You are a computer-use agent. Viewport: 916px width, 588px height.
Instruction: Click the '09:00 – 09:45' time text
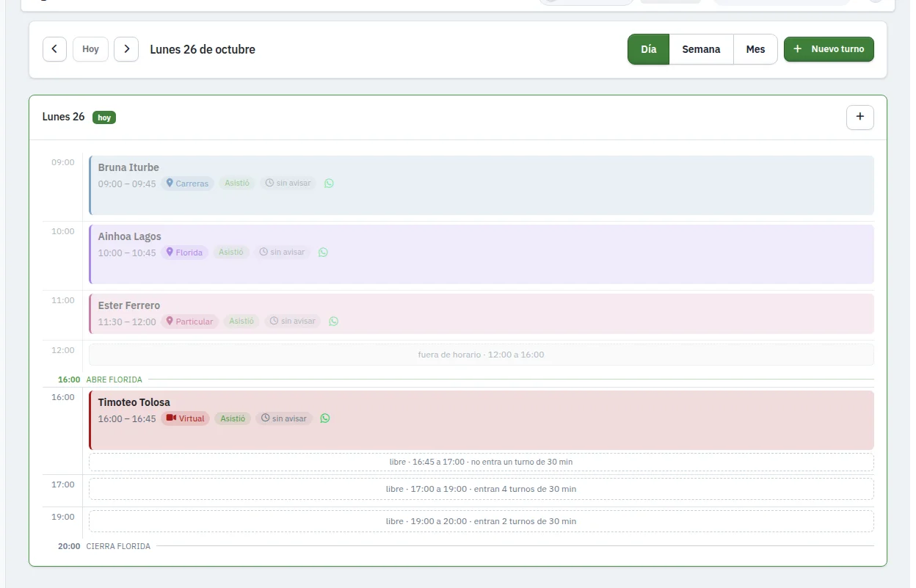127,184
